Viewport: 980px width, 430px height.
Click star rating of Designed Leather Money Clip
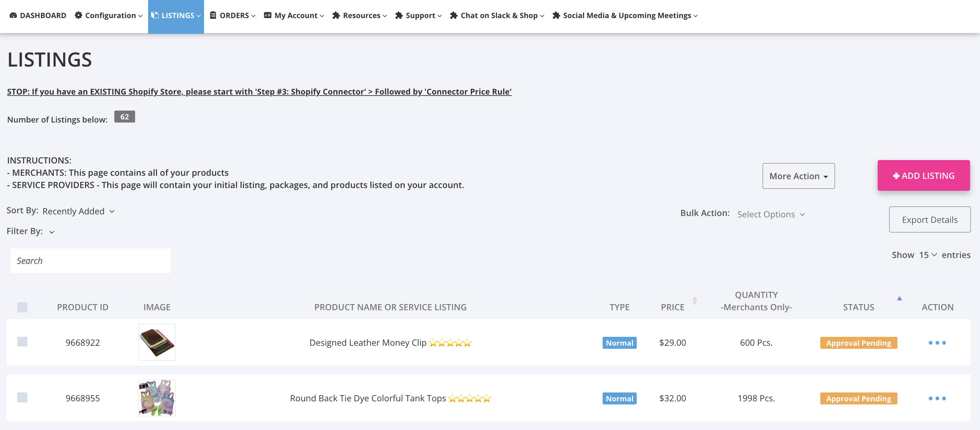(450, 343)
